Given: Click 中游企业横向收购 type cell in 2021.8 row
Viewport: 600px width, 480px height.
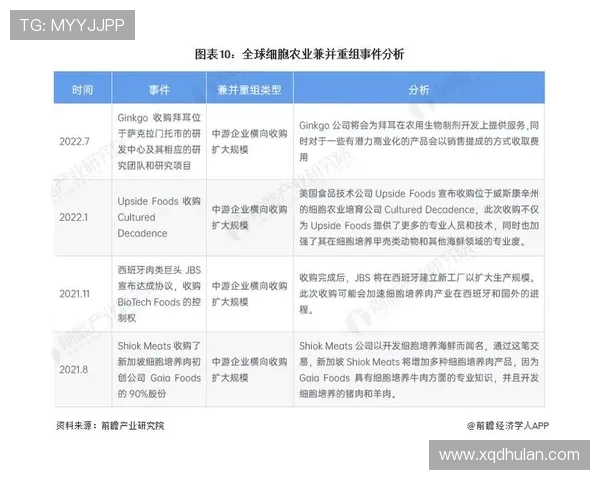Looking at the screenshot, I should (x=249, y=369).
